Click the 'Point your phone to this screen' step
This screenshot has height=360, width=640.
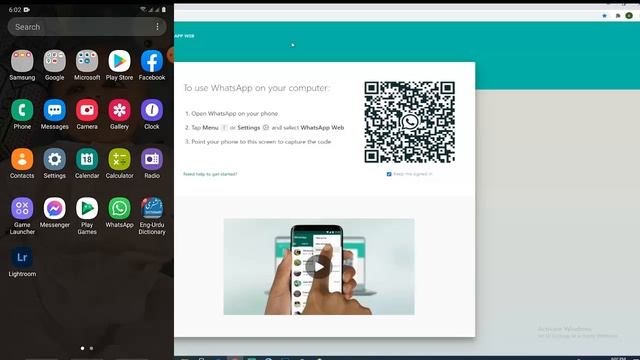[x=261, y=142]
